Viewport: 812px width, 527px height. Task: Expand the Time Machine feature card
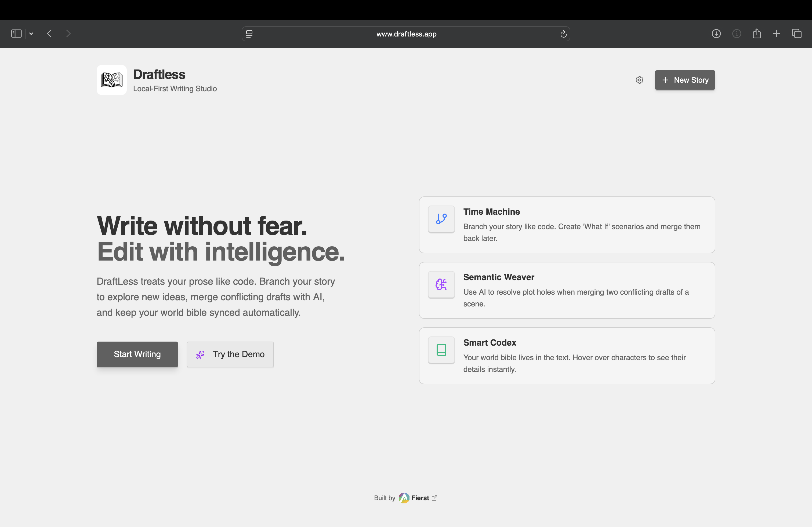(x=566, y=225)
